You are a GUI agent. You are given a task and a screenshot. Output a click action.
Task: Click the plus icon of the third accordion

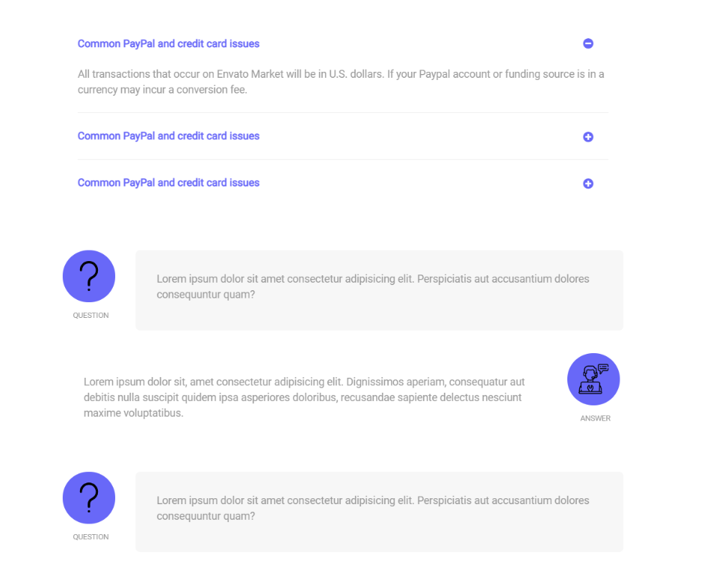tap(588, 183)
